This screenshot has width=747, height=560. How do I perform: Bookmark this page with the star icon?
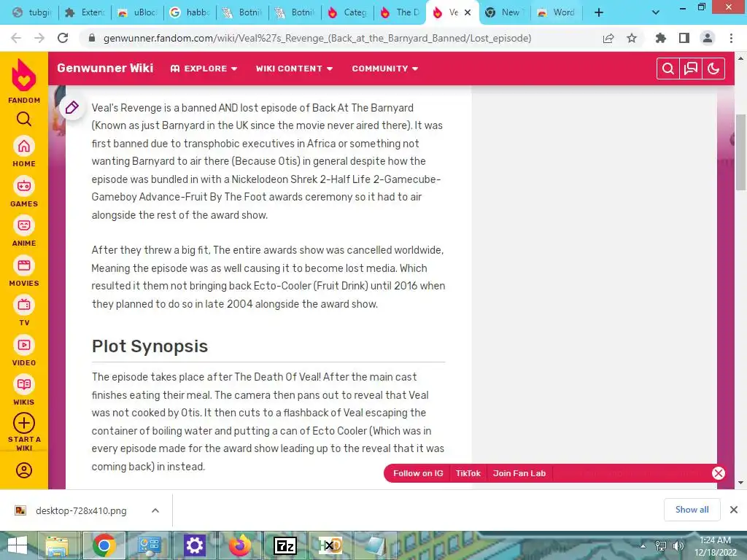(x=632, y=39)
